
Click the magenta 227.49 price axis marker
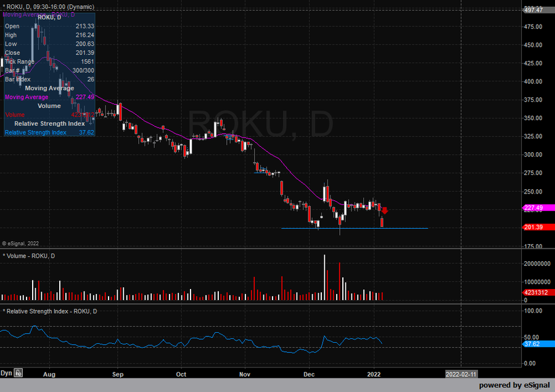[x=538, y=208]
